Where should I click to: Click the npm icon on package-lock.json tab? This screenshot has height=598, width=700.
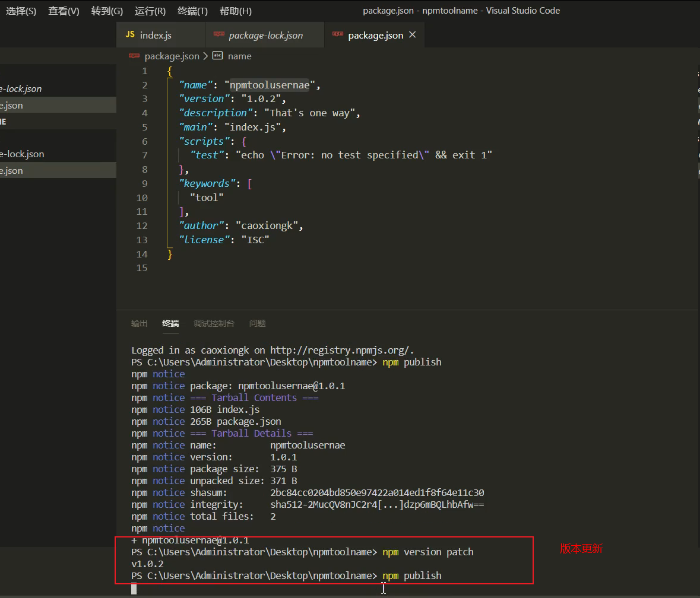tap(218, 34)
